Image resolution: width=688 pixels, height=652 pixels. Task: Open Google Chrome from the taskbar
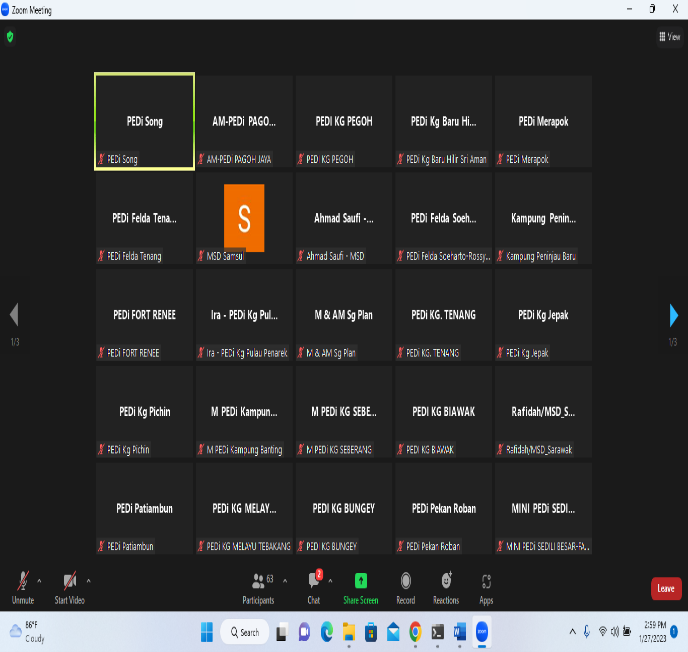pos(414,632)
